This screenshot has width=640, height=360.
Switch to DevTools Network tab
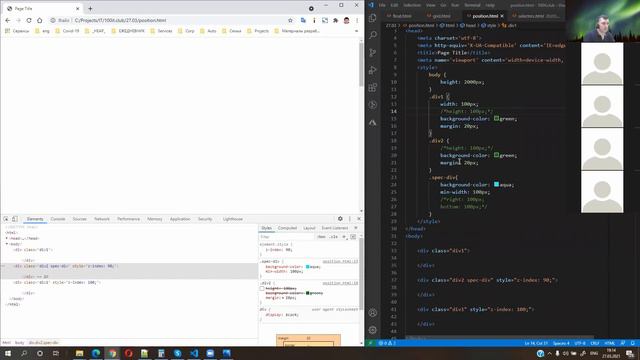point(102,219)
